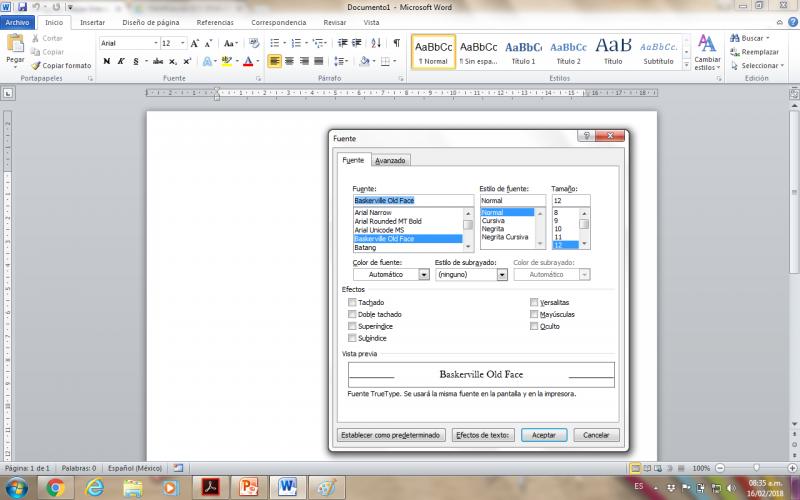Click Establecer como predeterminado button
Image resolution: width=800 pixels, height=500 pixels.
click(391, 435)
